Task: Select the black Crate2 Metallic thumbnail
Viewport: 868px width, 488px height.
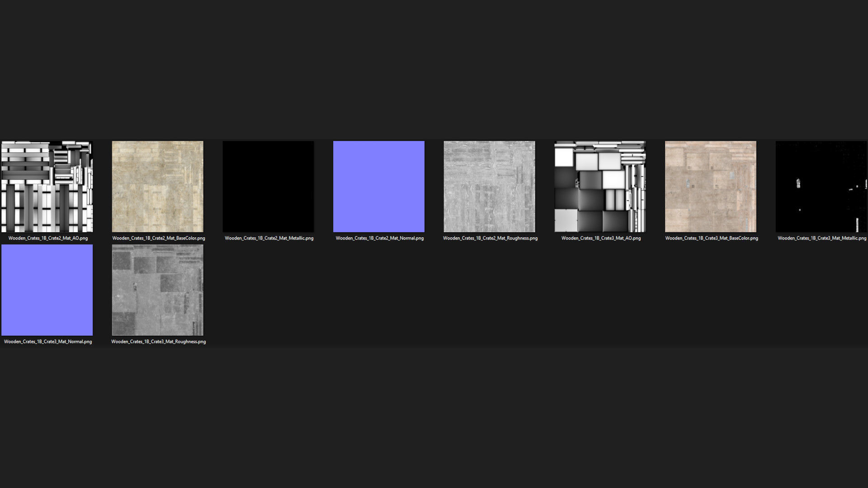Action: 268,186
